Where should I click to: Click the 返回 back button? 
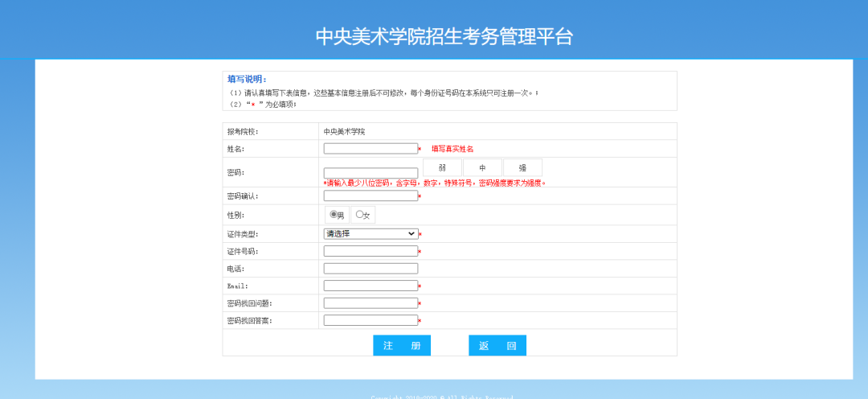click(497, 346)
